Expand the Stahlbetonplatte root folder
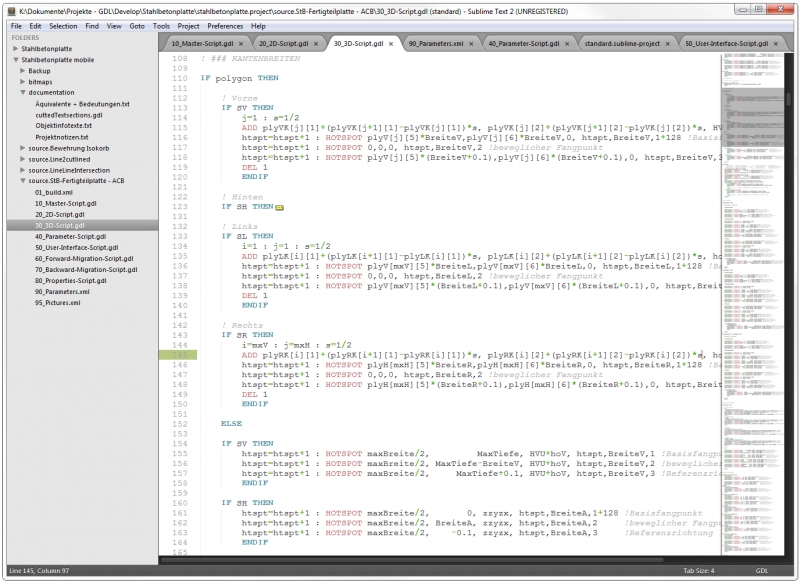 (13, 48)
